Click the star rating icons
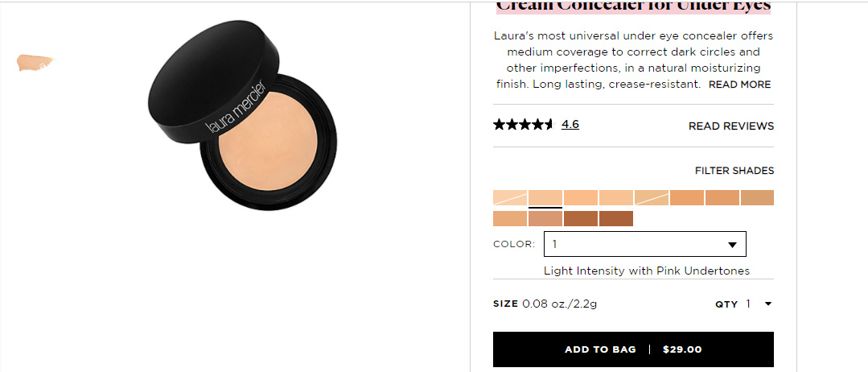The width and height of the screenshot is (868, 372). point(523,124)
